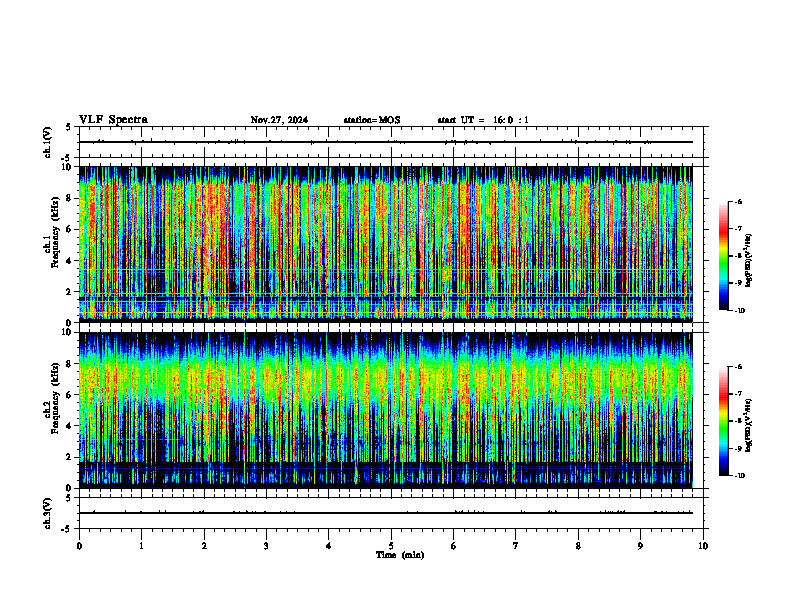Click the "ch.1(V)" waveform axis label
Image resolution: width=792 pixels, height=612 pixels.
click(47, 142)
